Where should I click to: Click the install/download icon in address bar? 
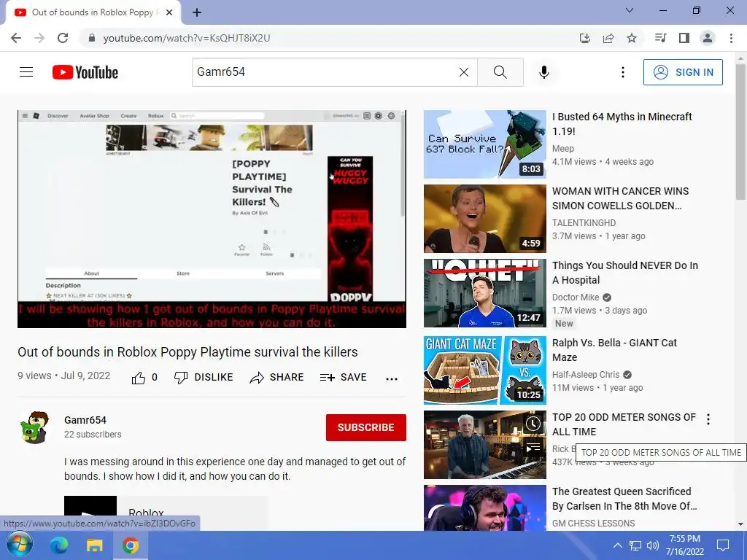pos(585,38)
